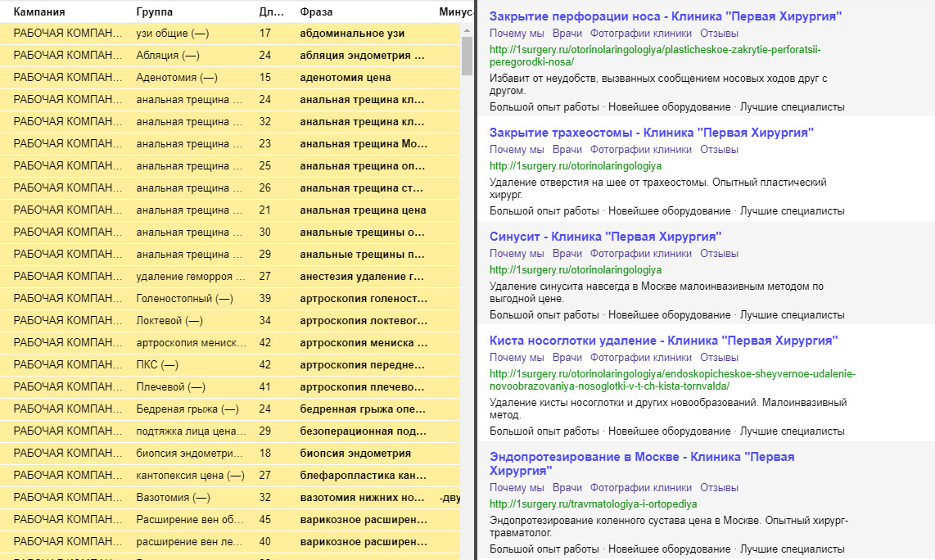Select group Плечевой (—)
The height and width of the screenshot is (560, 935).
tap(170, 386)
